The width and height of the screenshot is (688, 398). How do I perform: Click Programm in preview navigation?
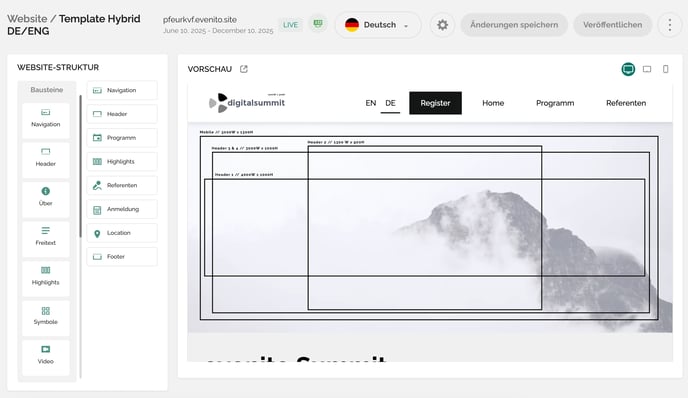click(x=555, y=103)
